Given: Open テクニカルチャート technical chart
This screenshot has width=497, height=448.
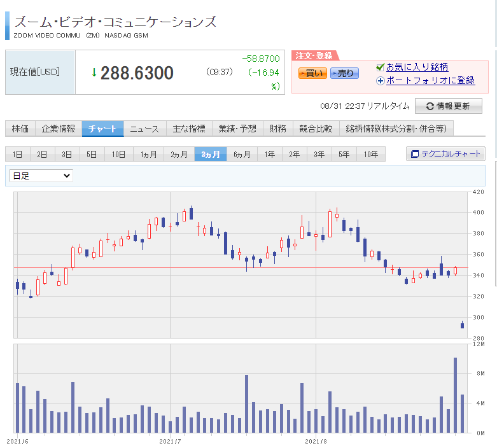Looking at the screenshot, I should coord(445,154).
